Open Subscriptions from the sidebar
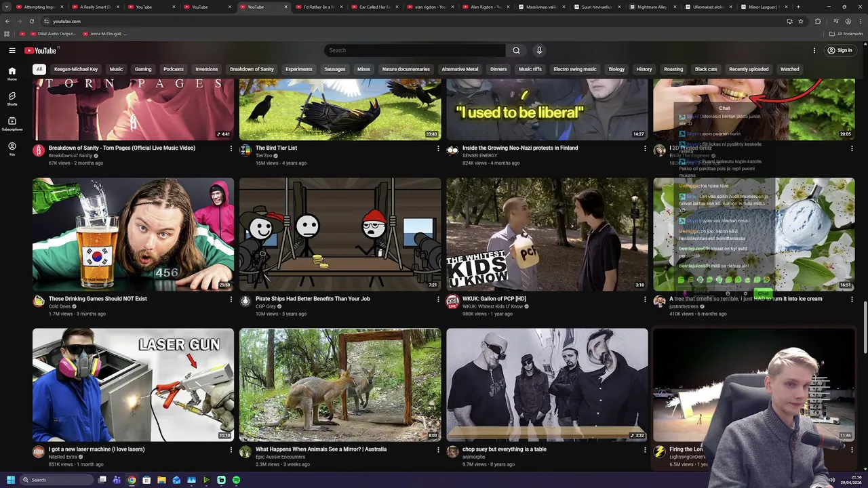868x488 pixels. (x=12, y=124)
